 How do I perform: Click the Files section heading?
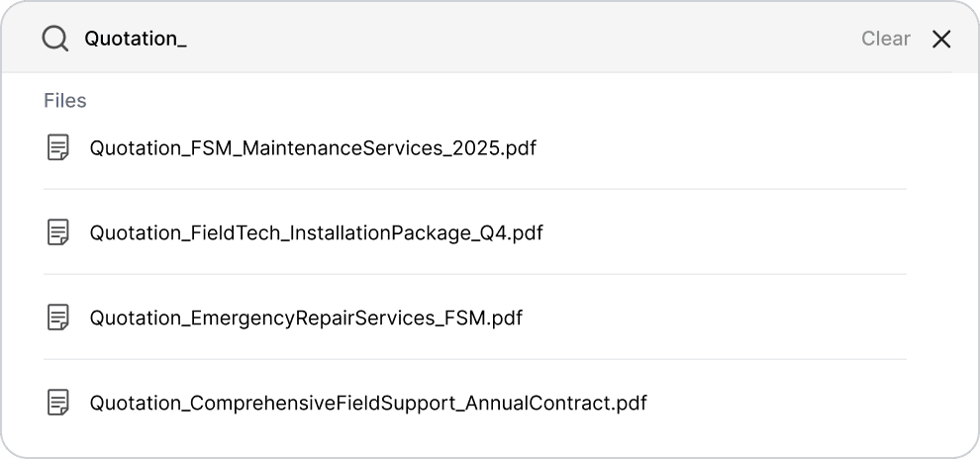(65, 101)
